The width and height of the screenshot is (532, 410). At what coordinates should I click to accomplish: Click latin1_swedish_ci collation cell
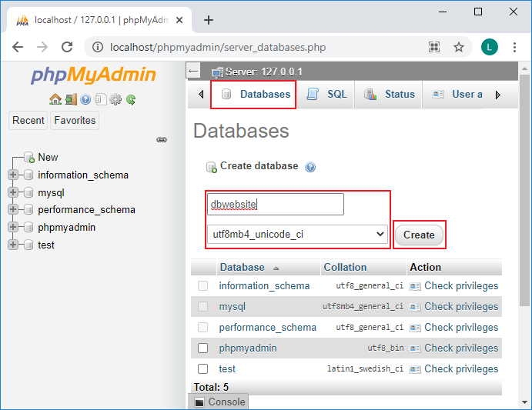(x=366, y=368)
